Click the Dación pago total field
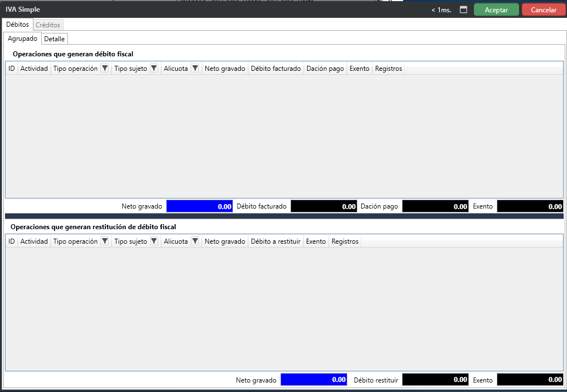 click(435, 206)
